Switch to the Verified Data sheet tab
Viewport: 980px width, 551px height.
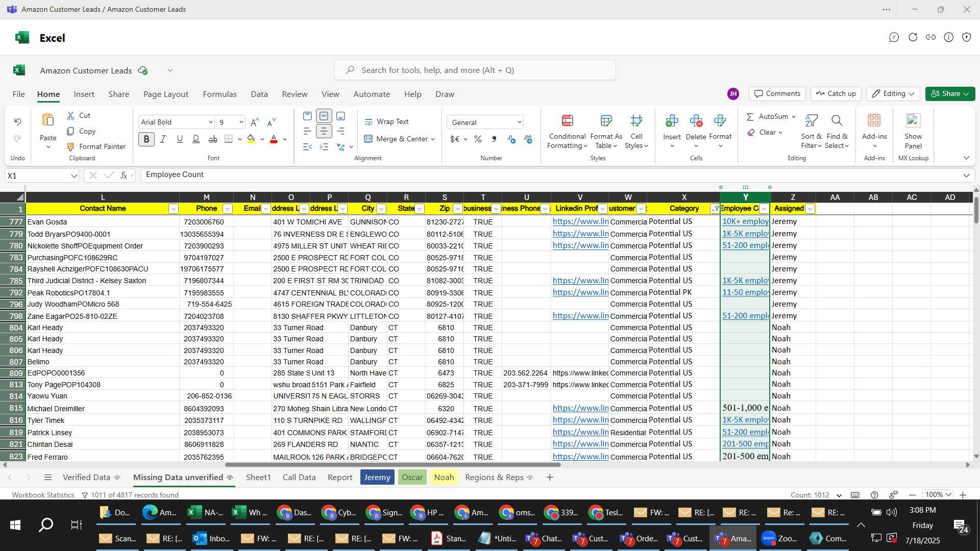(86, 477)
